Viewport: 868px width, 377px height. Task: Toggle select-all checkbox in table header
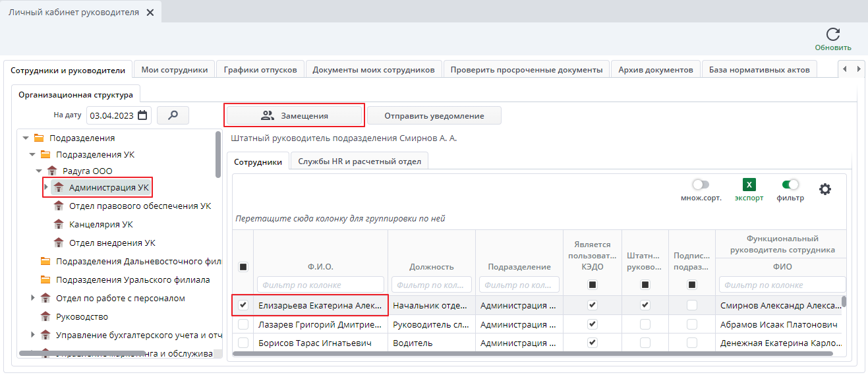pyautogui.click(x=243, y=267)
